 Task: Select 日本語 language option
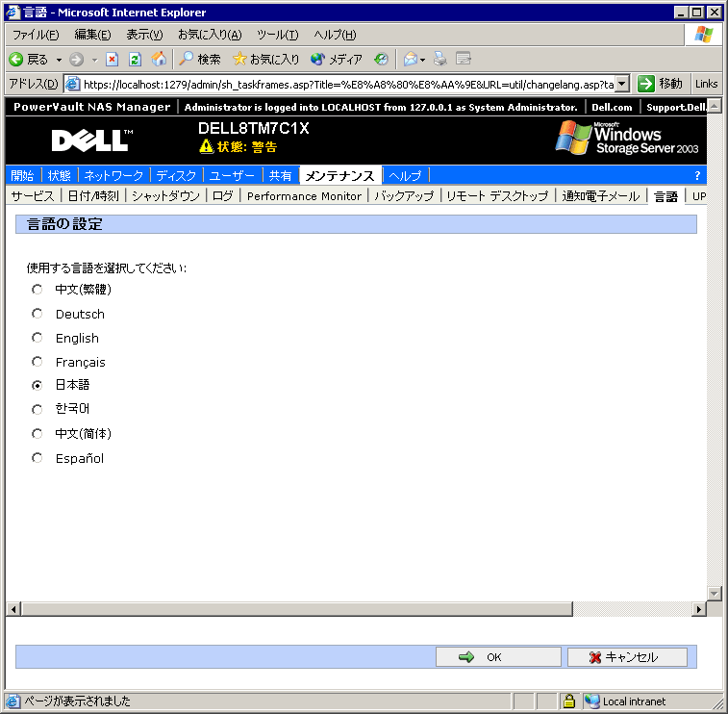click(x=38, y=385)
